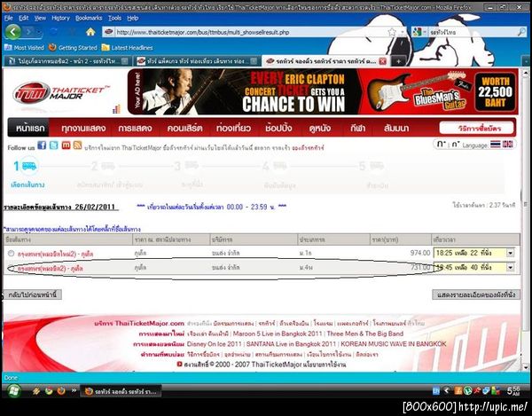Open the Most Visited bookmarks folder
Image resolution: width=532 pixels, height=416 pixels.
coord(25,48)
